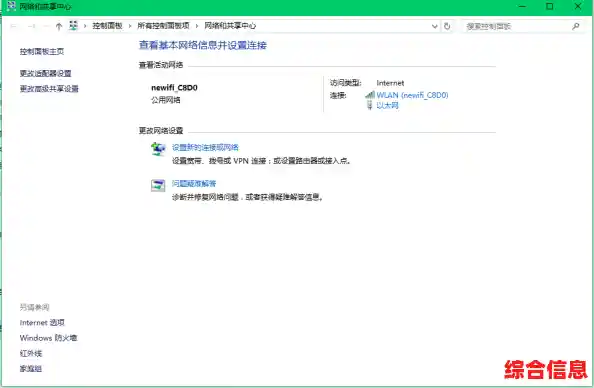Viewport: 594px width, 388px height.
Task: Maximize the Network and Sharing Center window
Action: tap(550, 6)
